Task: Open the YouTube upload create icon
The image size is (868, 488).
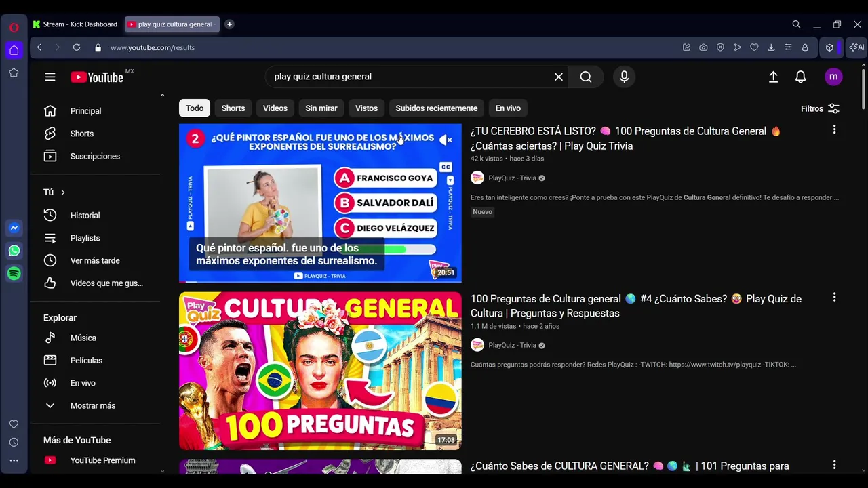Action: [773, 77]
